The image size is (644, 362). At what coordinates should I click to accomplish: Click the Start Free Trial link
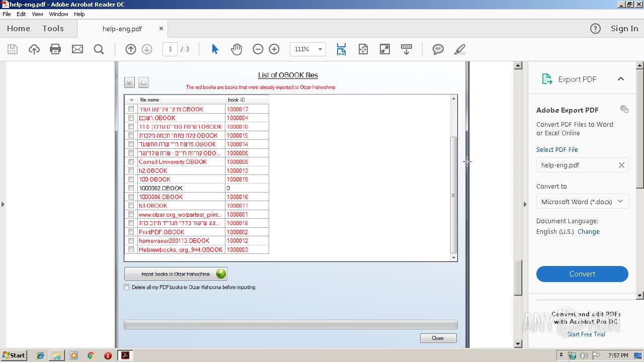pos(586,334)
